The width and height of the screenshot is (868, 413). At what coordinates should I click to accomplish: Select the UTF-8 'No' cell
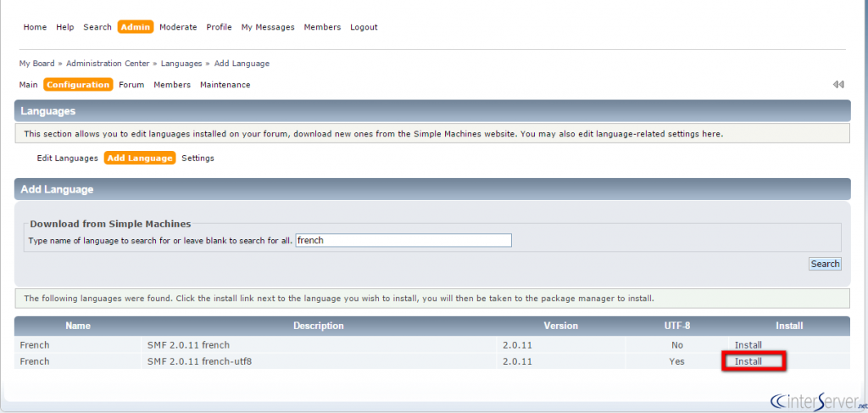[677, 345]
